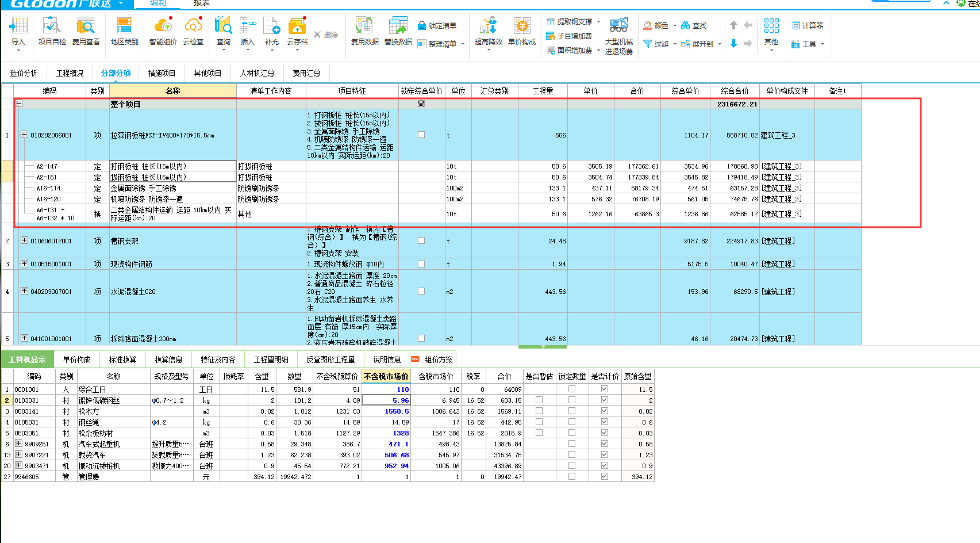Click the 不含税市场价 column header

(386, 376)
